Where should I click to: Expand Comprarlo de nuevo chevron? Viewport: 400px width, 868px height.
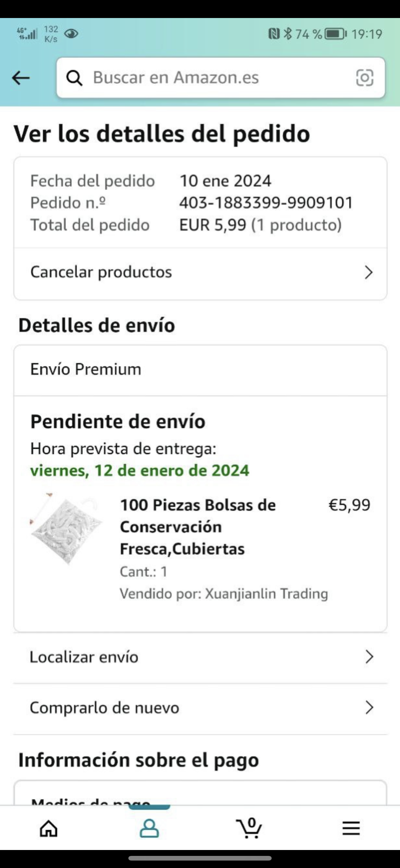pos(369,708)
